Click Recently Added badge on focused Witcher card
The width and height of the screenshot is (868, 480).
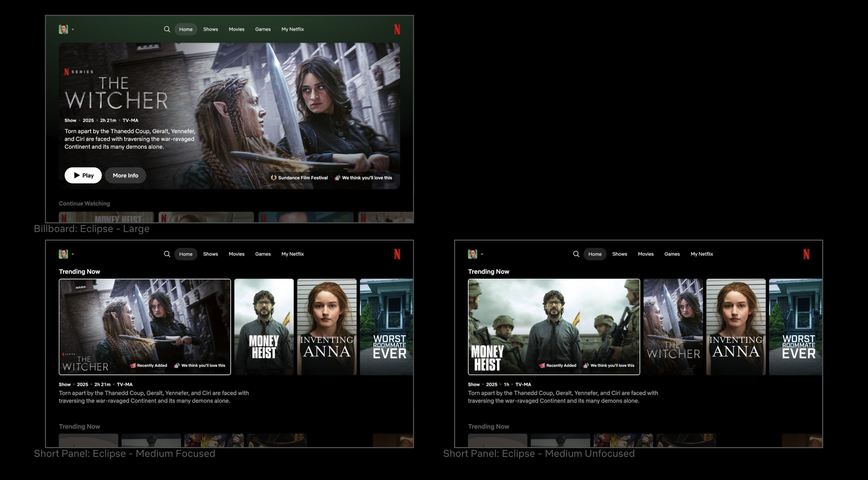[149, 366]
